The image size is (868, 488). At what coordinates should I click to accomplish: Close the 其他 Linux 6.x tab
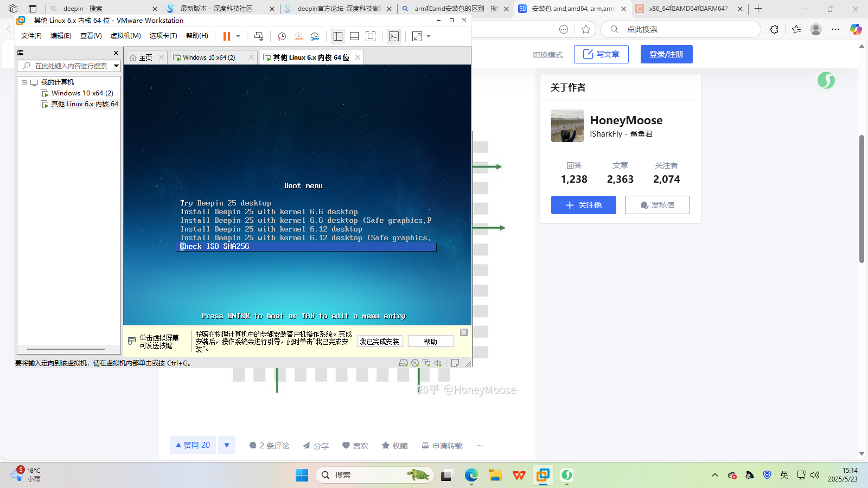(x=358, y=57)
